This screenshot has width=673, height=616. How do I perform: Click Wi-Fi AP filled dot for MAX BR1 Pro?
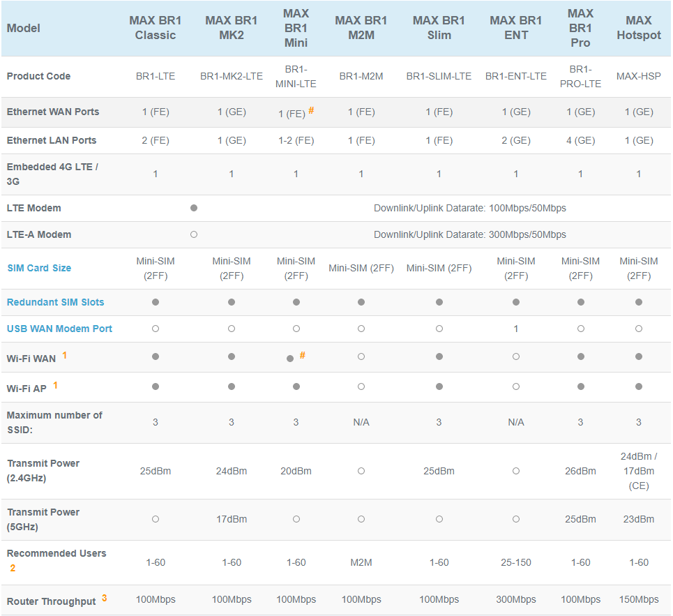[x=580, y=386]
